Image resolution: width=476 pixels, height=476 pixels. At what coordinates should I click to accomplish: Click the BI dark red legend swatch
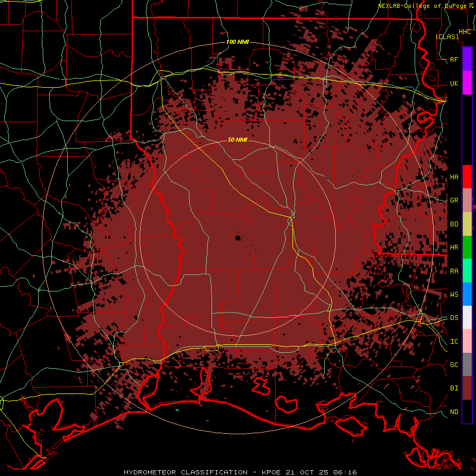click(467, 388)
